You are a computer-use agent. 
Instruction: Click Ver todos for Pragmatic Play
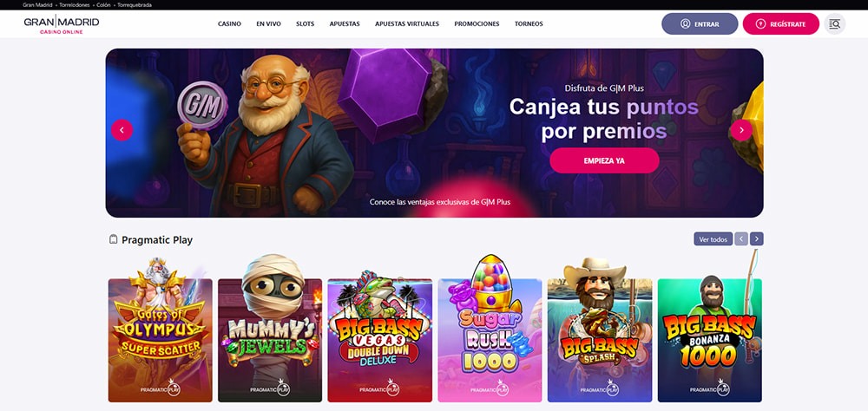[x=713, y=239]
